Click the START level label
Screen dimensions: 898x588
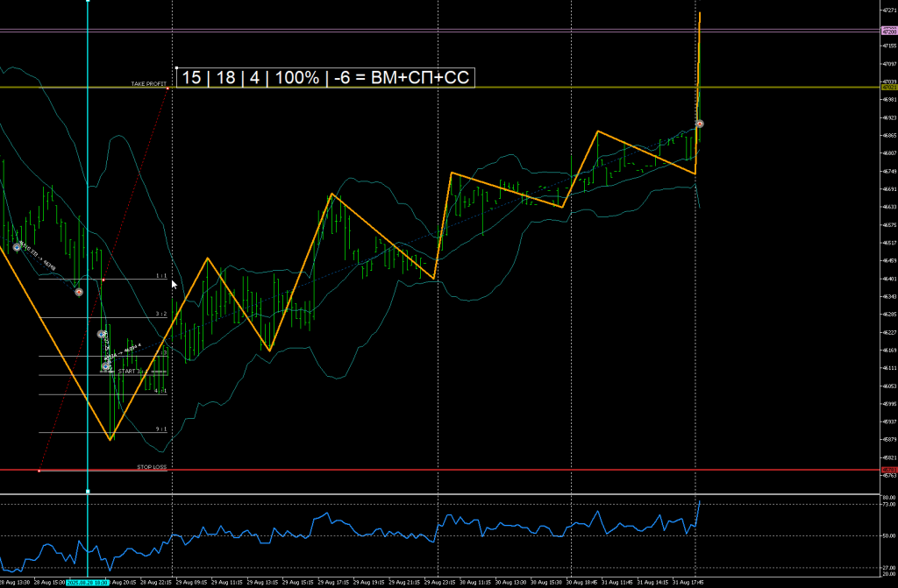click(129, 372)
